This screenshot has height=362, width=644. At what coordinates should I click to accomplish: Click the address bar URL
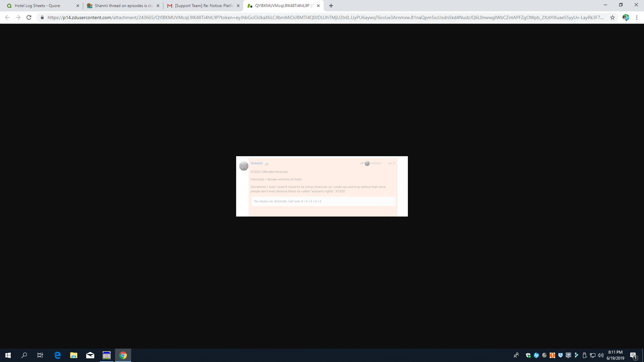pos(325,17)
